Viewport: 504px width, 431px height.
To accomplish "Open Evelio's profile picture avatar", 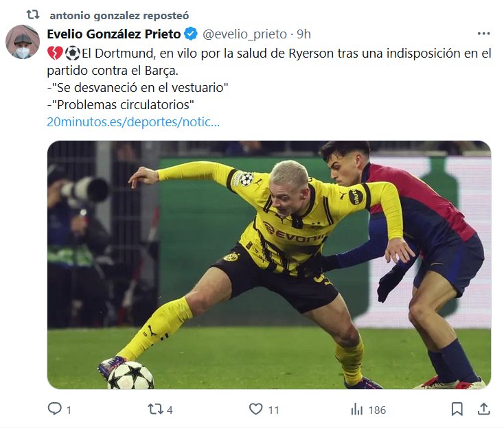I will 23,42.
